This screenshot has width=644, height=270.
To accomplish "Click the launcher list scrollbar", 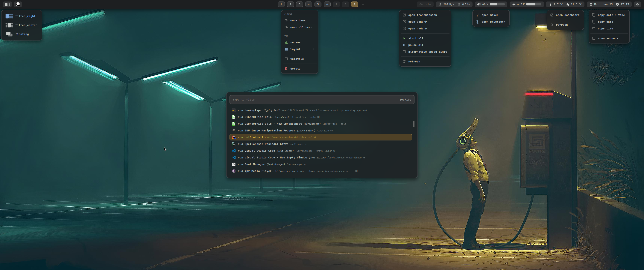I will pos(414,124).
